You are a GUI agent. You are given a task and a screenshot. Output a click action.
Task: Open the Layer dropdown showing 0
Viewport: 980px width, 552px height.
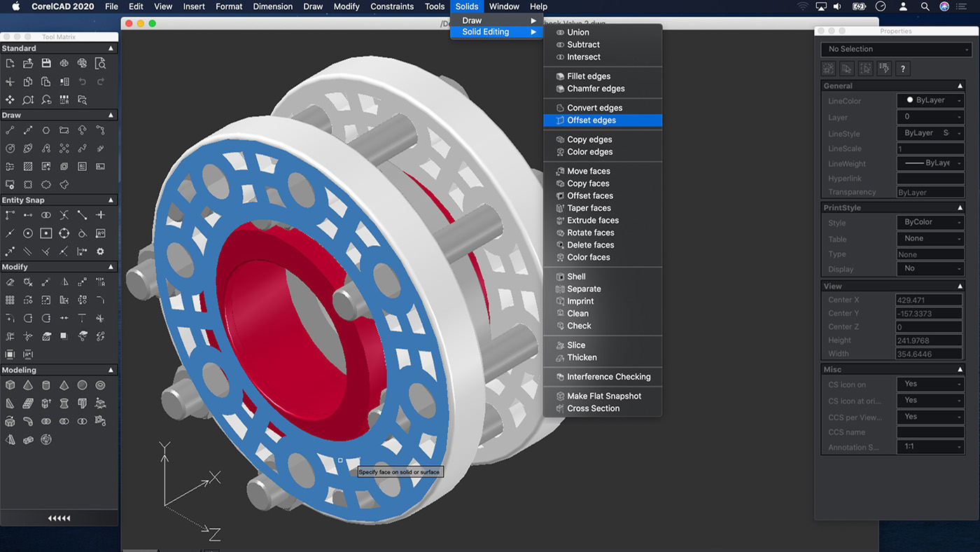(x=930, y=117)
